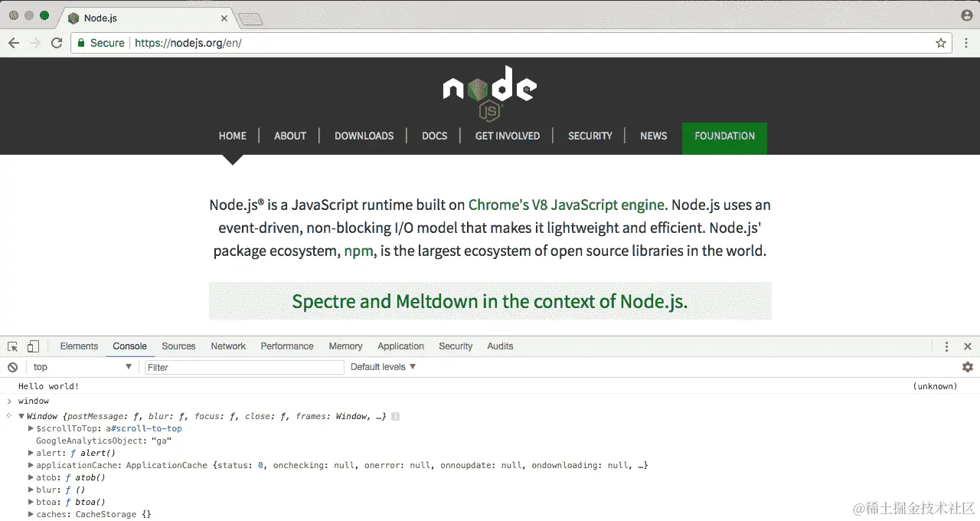Open the Chrome profile icon

tap(966, 15)
